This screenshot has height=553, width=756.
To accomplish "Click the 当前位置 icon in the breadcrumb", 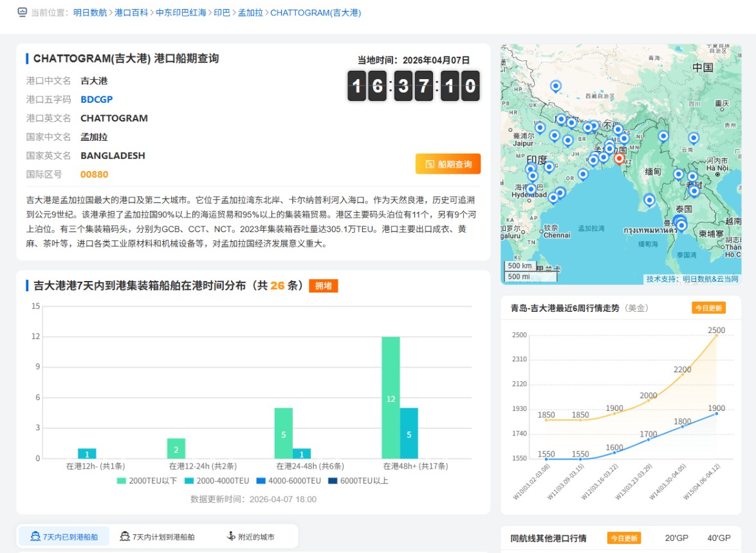I will [23, 12].
